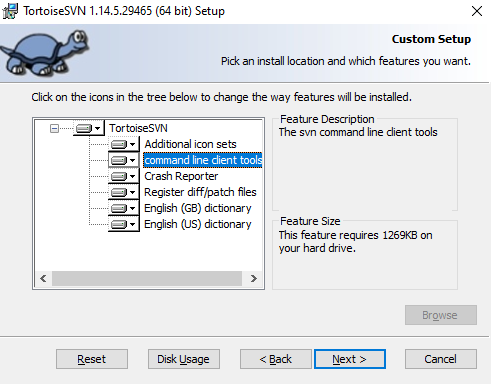Image resolution: width=491 pixels, height=384 pixels.
Task: Click the Reset button
Action: (92, 359)
